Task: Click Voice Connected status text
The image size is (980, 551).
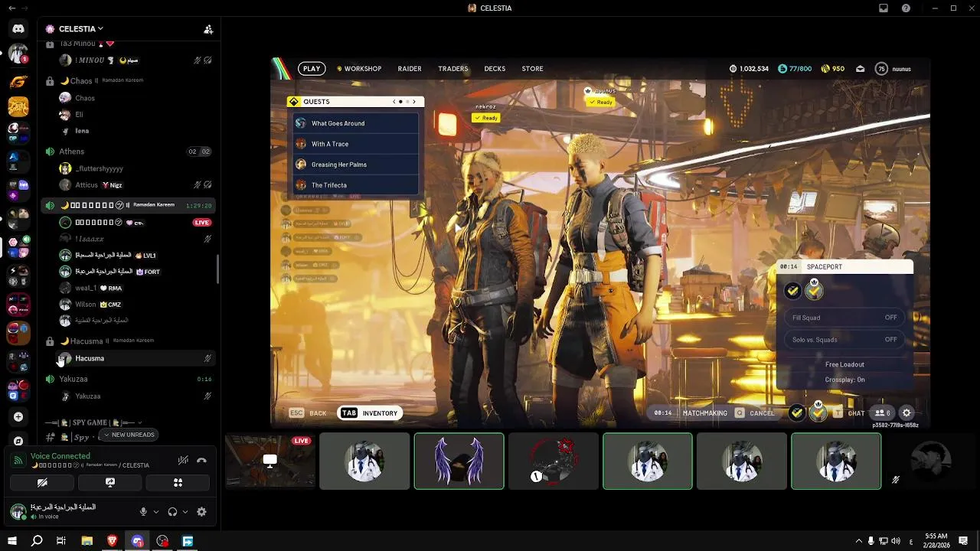Action: click(60, 456)
